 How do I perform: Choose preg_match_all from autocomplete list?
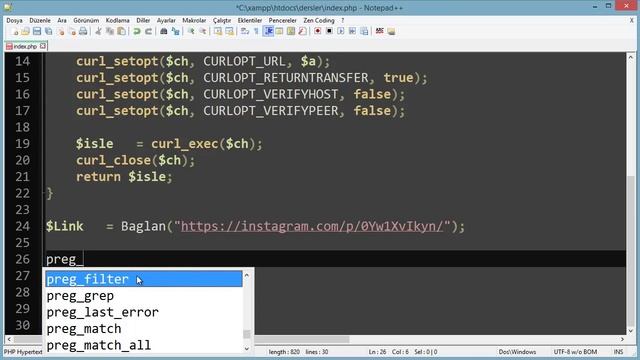pyautogui.click(x=144, y=345)
